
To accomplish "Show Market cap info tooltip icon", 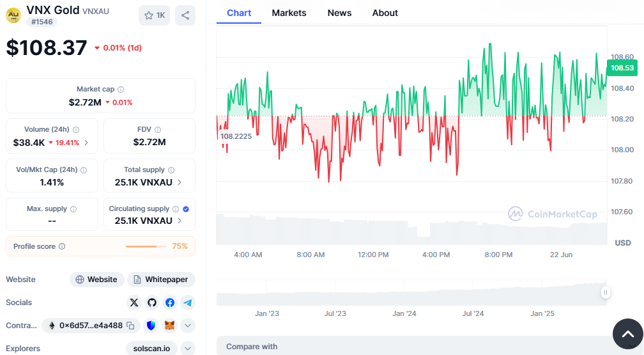I will point(121,90).
